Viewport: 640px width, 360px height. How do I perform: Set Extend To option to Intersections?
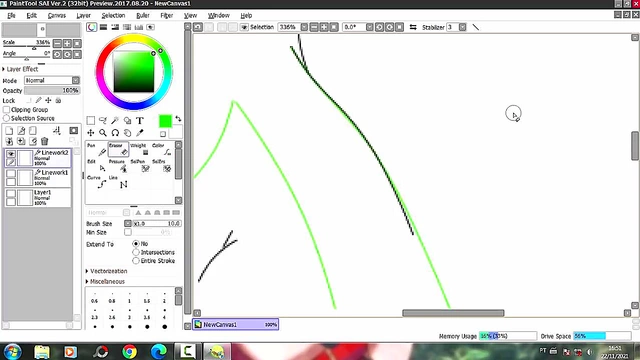coord(136,252)
